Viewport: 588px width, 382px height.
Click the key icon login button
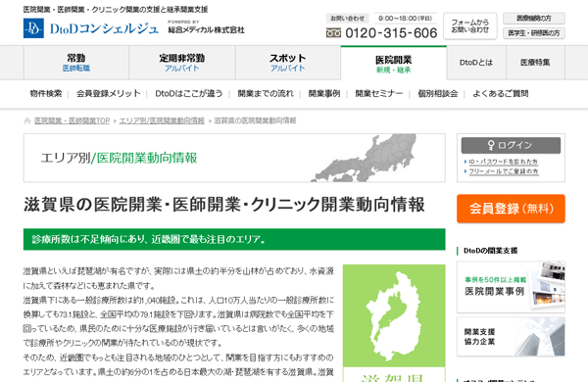point(511,145)
